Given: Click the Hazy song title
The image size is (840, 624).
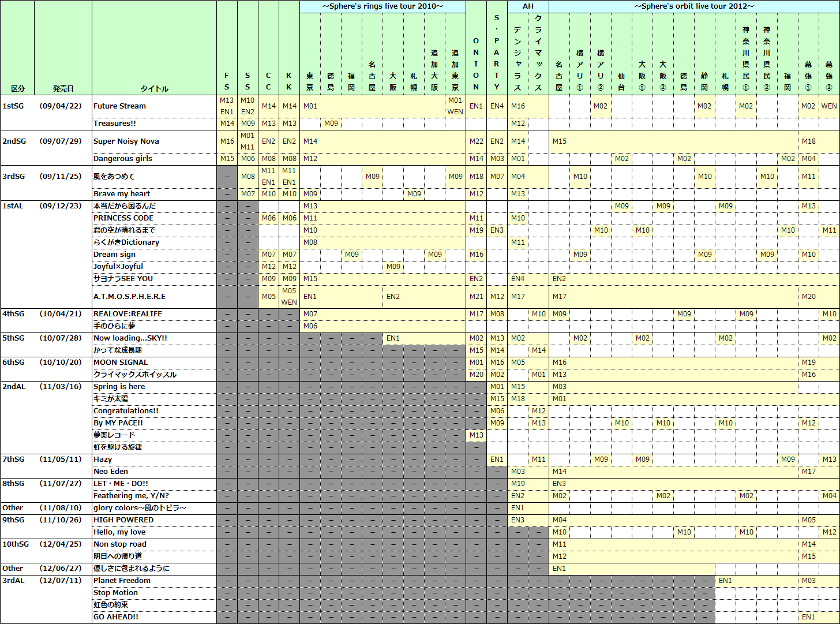Looking at the screenshot, I should (103, 459).
